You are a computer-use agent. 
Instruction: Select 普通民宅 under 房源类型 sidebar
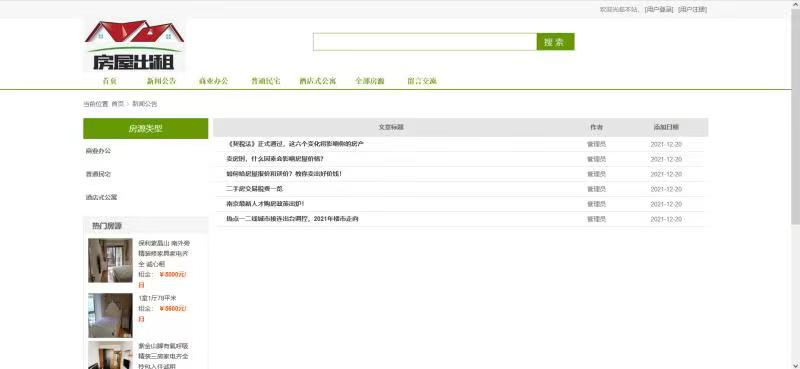tap(98, 174)
